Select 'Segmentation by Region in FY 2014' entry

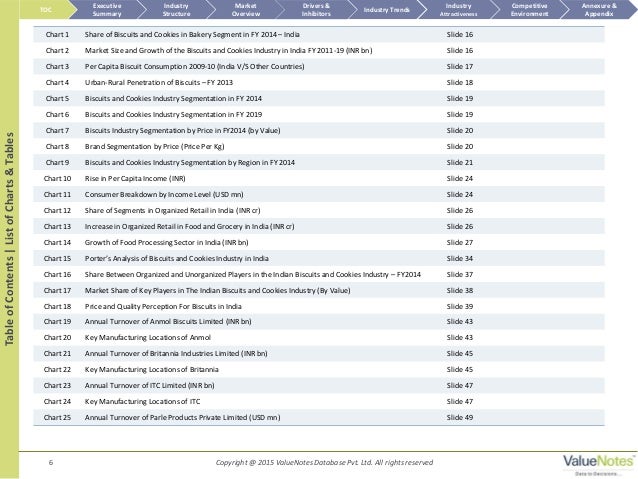(x=190, y=162)
